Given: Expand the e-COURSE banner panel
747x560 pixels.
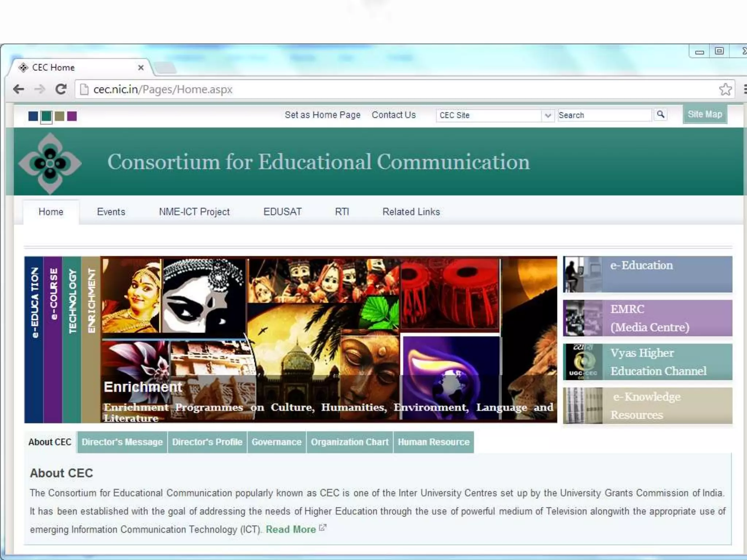Looking at the screenshot, I should 53,339.
